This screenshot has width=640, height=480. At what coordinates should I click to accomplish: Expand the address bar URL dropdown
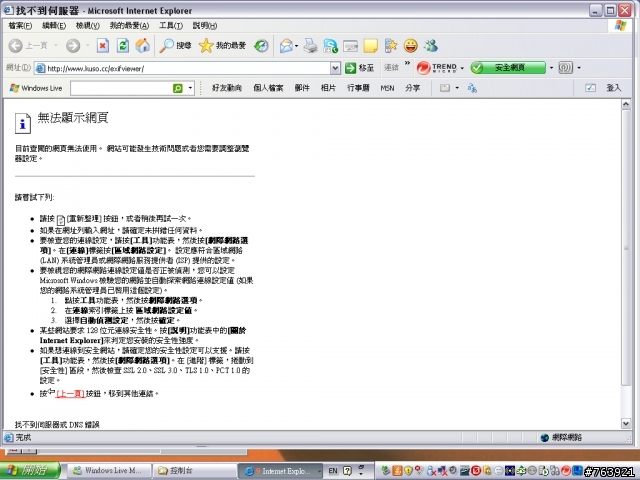pyautogui.click(x=335, y=68)
